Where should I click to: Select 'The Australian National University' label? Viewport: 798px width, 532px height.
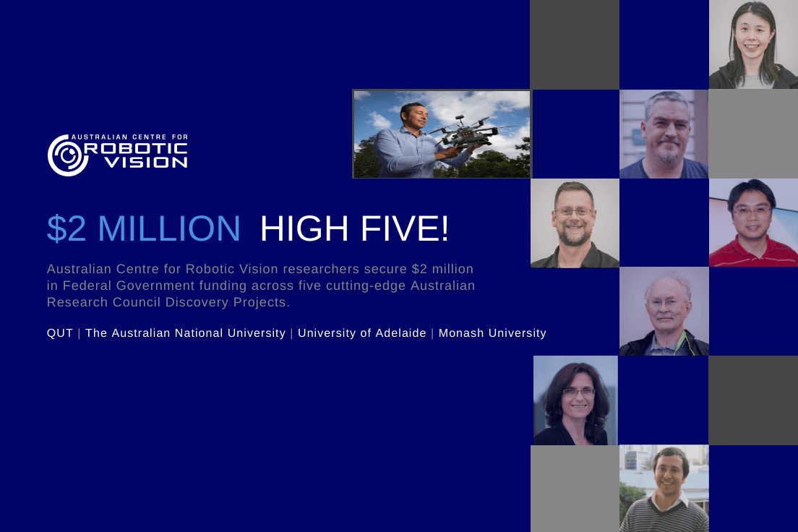click(x=185, y=333)
